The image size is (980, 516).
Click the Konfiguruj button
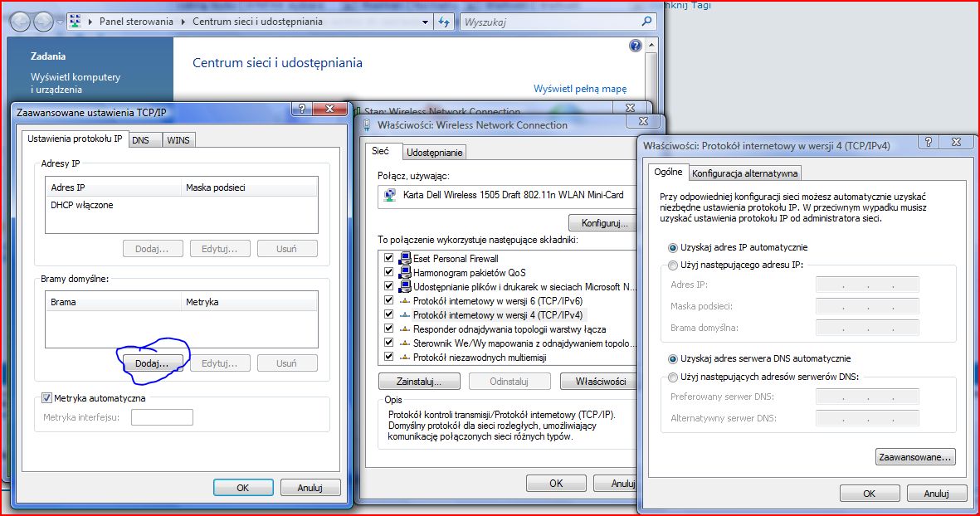point(604,223)
